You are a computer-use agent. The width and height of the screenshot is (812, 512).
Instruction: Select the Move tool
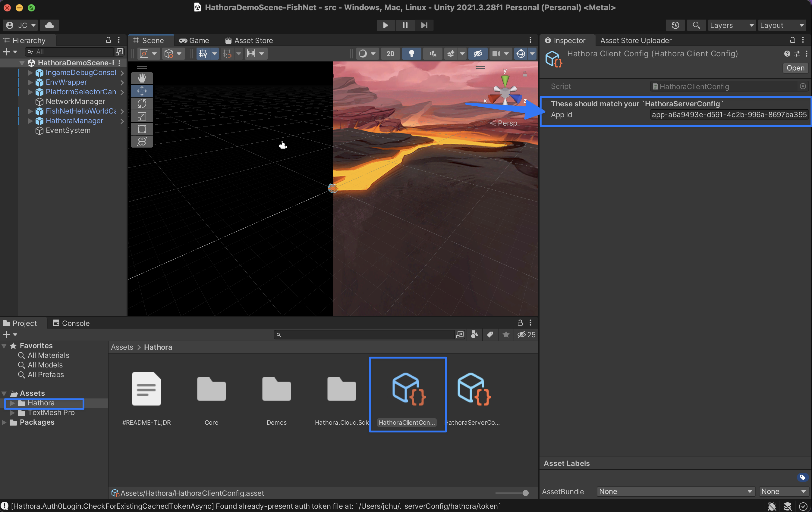[142, 91]
